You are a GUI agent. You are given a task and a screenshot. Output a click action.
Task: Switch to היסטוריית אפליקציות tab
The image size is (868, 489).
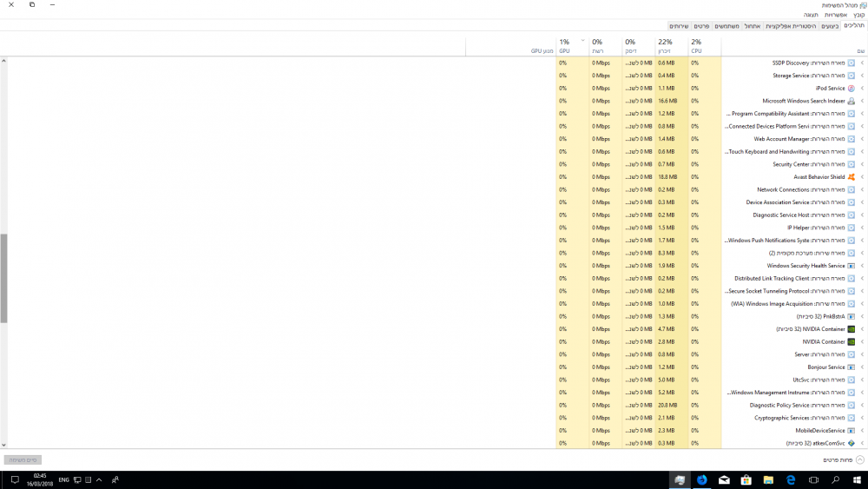(791, 26)
